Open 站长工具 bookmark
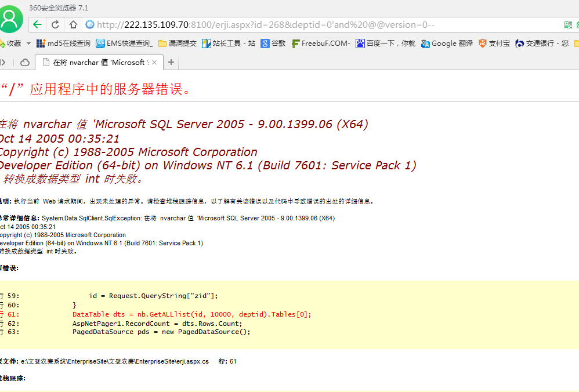Viewport: 579px width, 392px height. coord(229,43)
